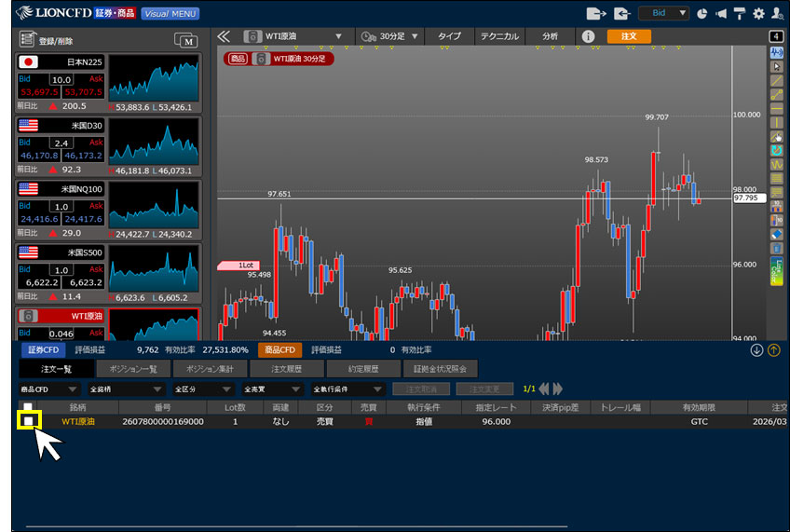This screenshot has width=790, height=532.
Task: Switch to the ポジション一覧 tab
Action: click(132, 369)
